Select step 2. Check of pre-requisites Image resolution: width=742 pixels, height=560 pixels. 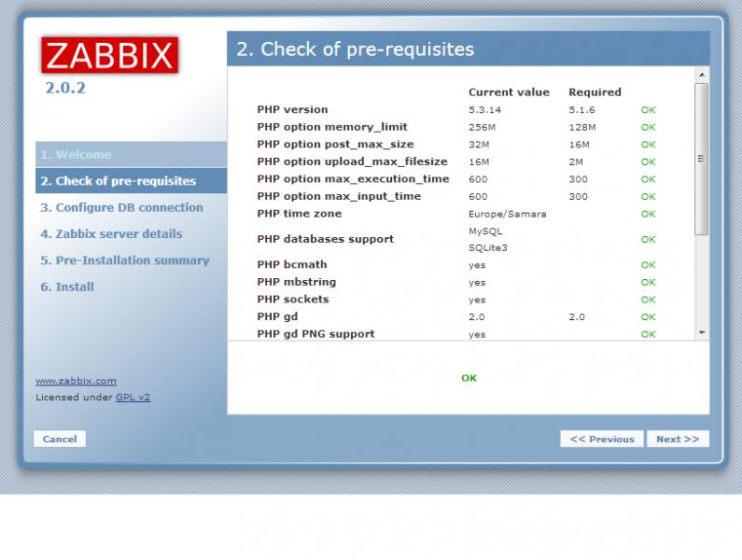pyautogui.click(x=131, y=181)
